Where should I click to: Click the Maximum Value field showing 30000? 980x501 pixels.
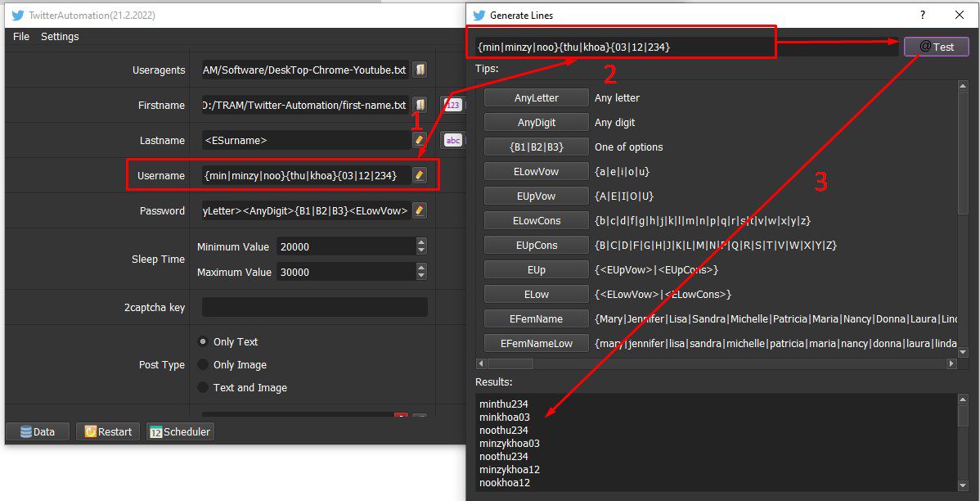tap(346, 273)
